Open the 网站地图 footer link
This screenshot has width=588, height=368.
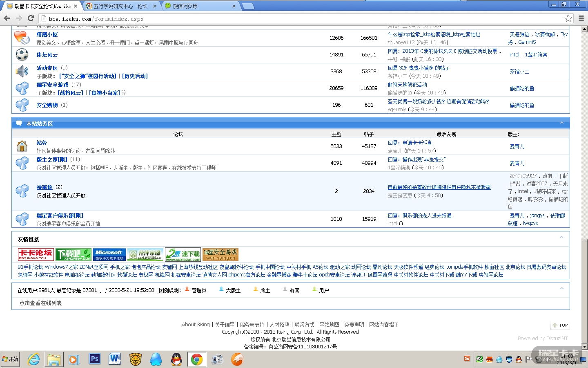tap(329, 325)
